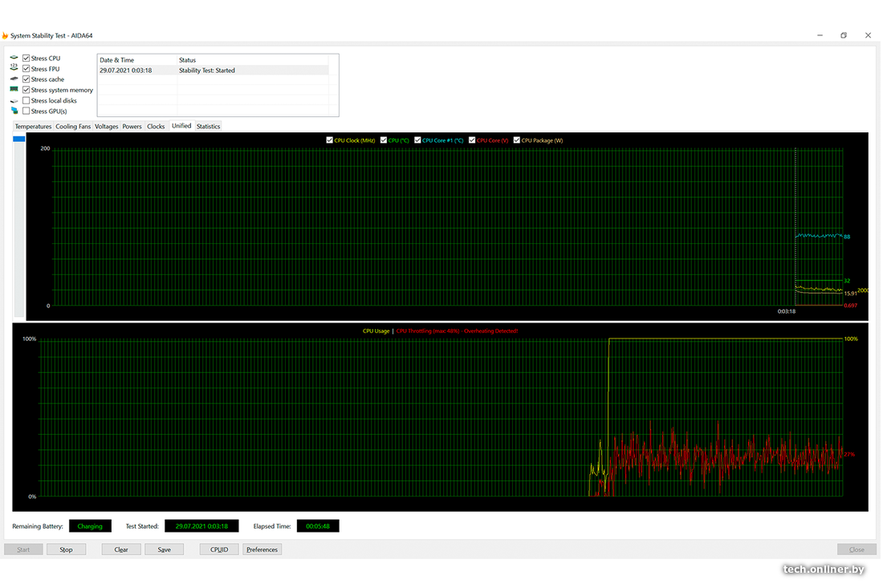Viewport: 883px width, 588px height.
Task: Enable the Stress GPU(s) checkbox
Action: click(26, 112)
